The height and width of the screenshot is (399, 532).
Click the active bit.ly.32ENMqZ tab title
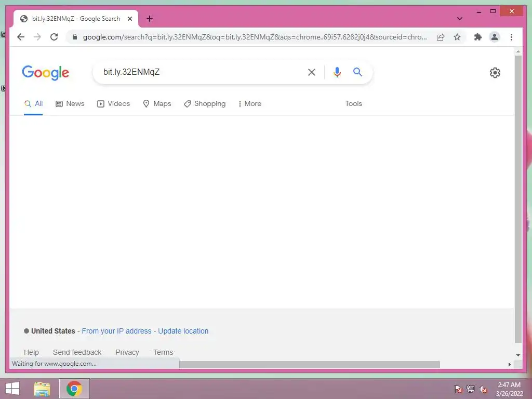point(76,19)
